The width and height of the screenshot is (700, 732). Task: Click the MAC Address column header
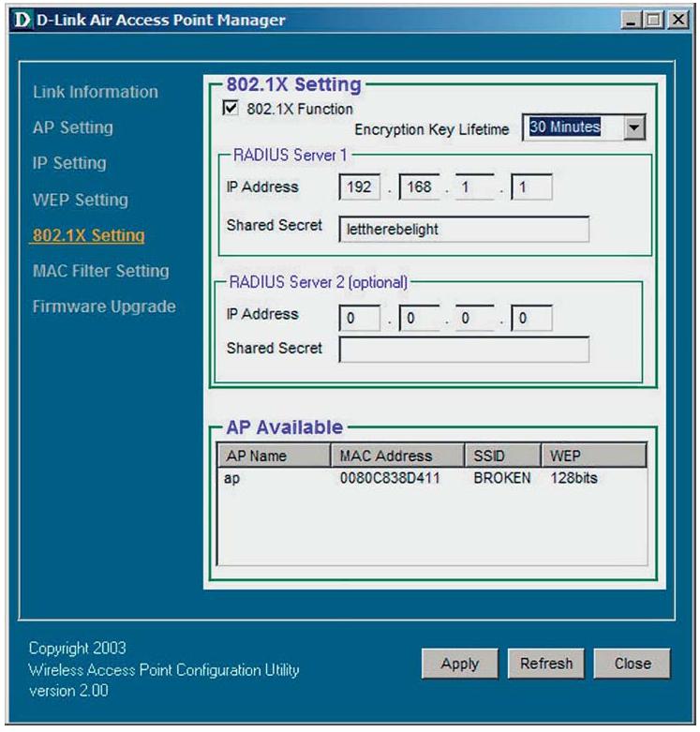point(397,456)
